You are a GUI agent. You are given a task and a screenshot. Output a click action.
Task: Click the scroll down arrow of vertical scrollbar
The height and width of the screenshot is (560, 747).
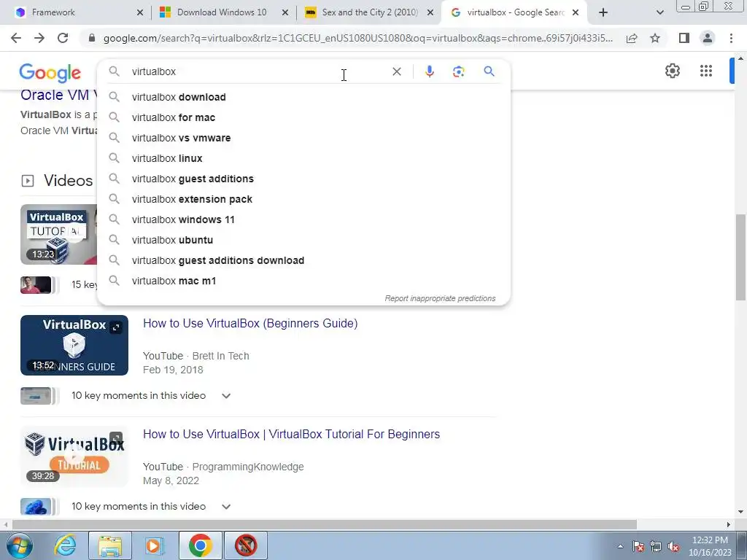pyautogui.click(x=740, y=512)
